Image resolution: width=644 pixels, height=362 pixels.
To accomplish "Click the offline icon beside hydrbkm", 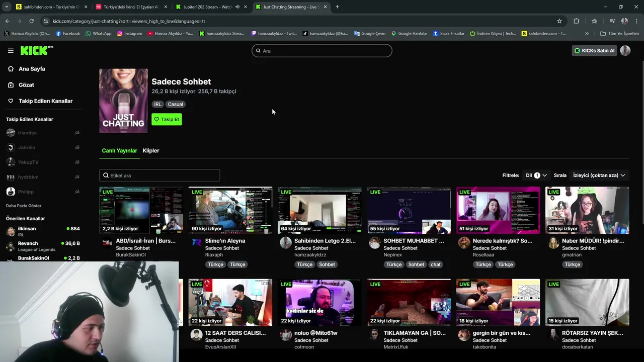I will coord(77,177).
